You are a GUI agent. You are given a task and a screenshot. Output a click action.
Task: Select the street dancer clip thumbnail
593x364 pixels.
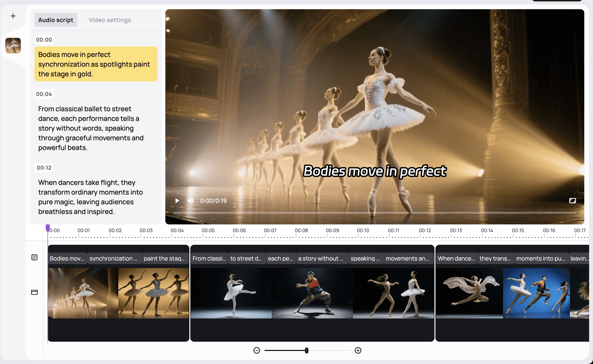(312, 293)
